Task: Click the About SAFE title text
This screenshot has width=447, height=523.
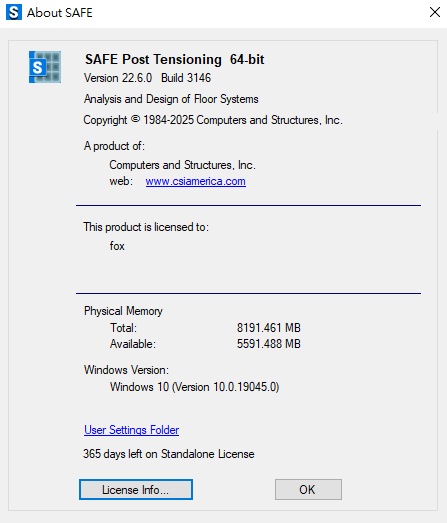Action: [x=60, y=13]
